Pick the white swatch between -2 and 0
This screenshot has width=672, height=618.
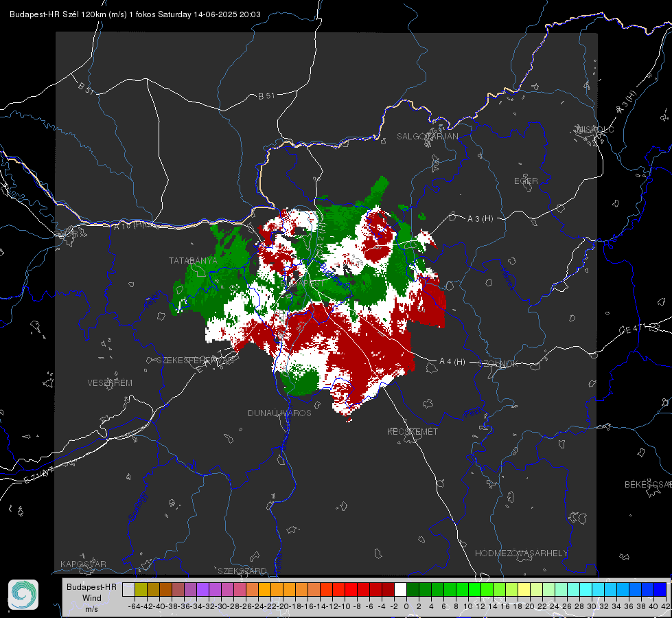400,589
